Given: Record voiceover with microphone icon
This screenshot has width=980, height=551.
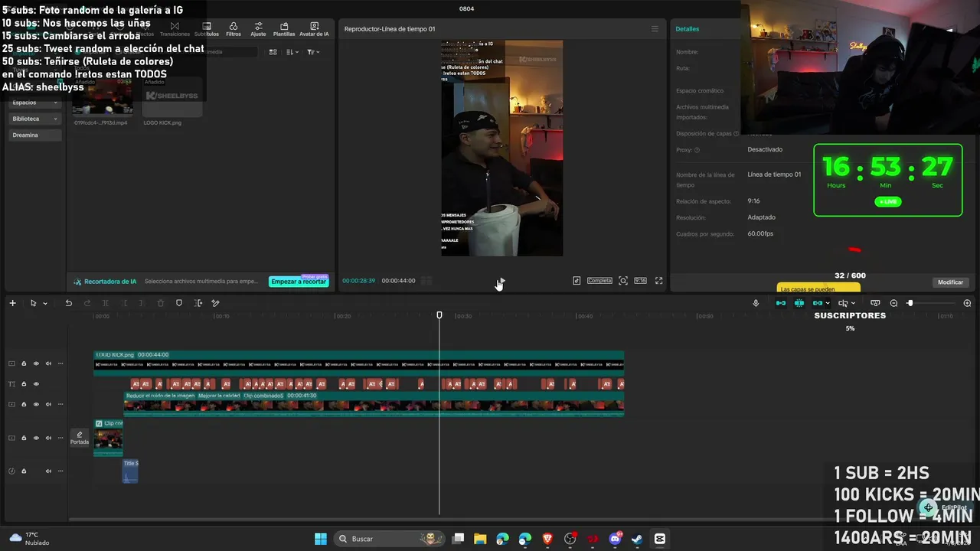Looking at the screenshot, I should (756, 303).
